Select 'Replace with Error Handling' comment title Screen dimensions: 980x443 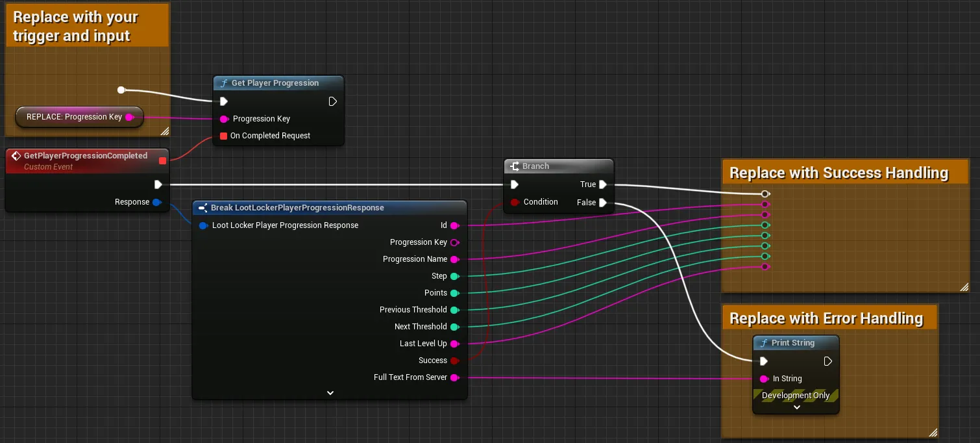[826, 318]
